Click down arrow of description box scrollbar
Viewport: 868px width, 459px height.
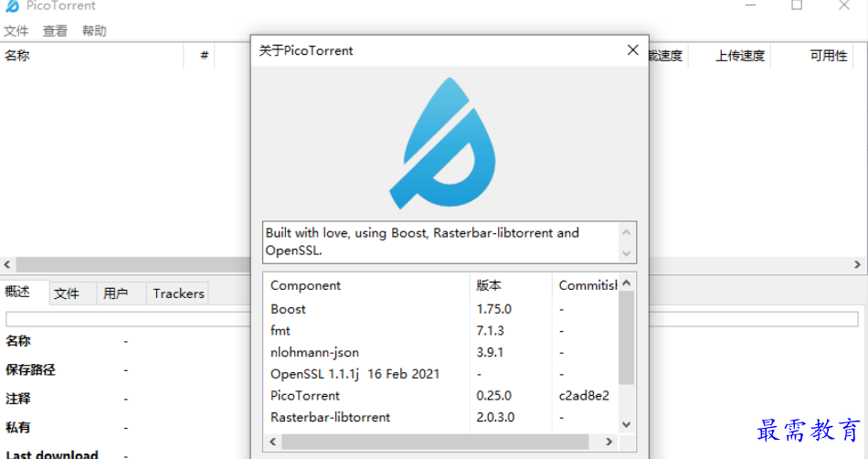[626, 253]
